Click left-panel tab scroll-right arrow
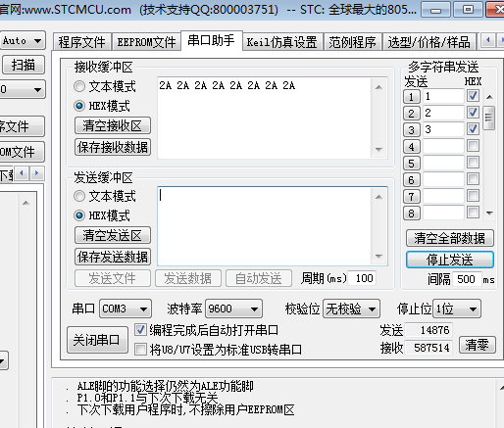The height and width of the screenshot is (428, 504). [37, 173]
